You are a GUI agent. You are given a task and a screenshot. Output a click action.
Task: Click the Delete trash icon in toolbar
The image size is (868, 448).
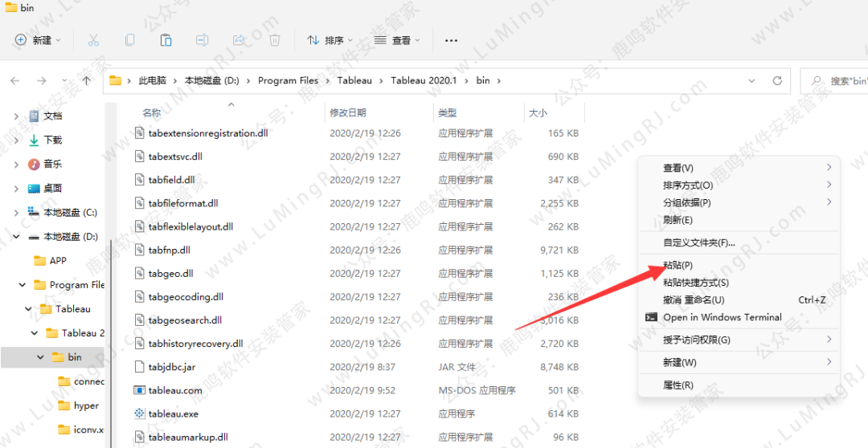[275, 40]
